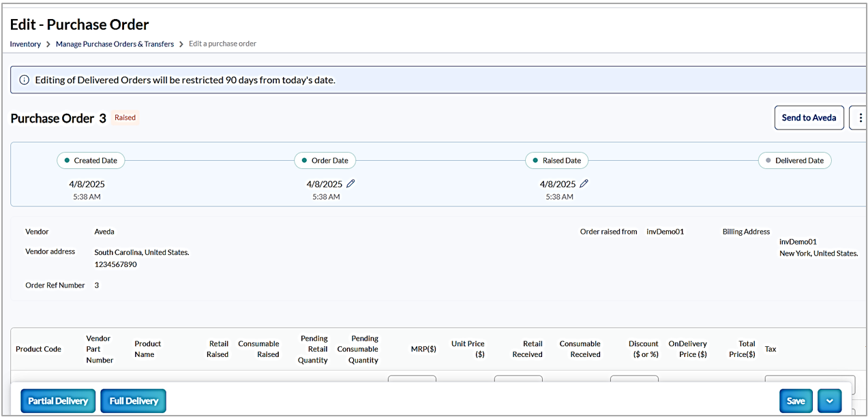Click the Raised status badge
The height and width of the screenshot is (417, 868).
[x=125, y=118]
